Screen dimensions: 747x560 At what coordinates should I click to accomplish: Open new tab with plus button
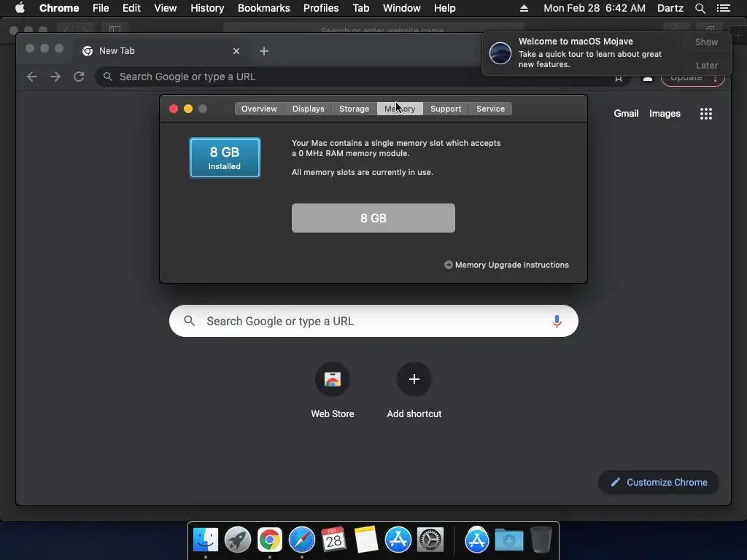tap(264, 51)
